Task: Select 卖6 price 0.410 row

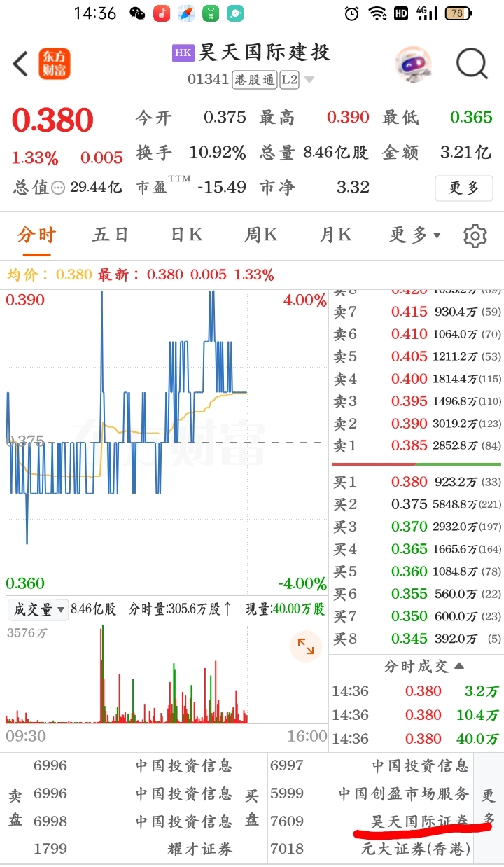Action: pos(416,334)
